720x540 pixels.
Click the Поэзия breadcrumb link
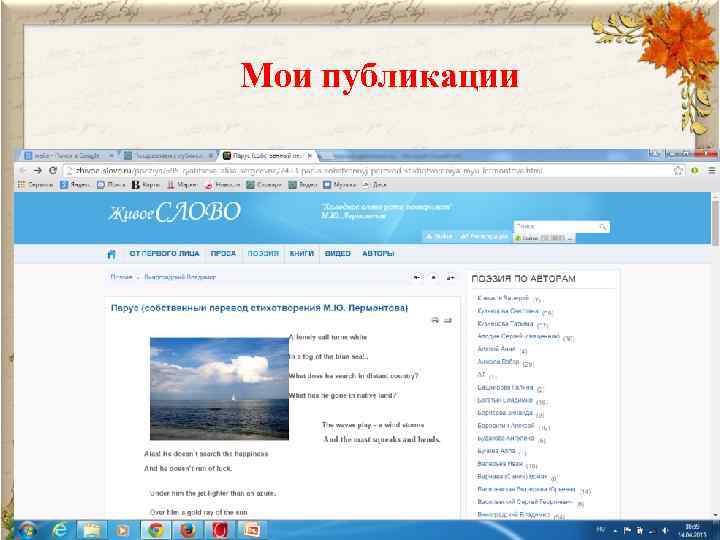pos(121,277)
